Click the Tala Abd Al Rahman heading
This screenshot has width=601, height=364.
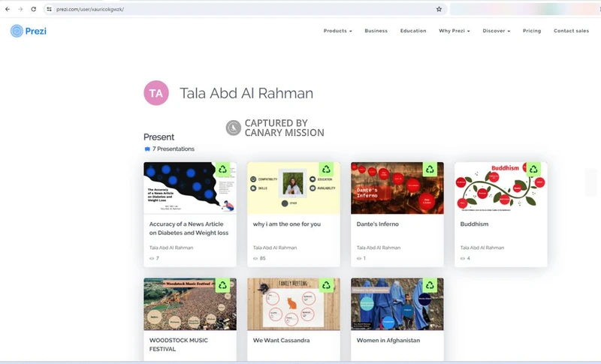246,93
